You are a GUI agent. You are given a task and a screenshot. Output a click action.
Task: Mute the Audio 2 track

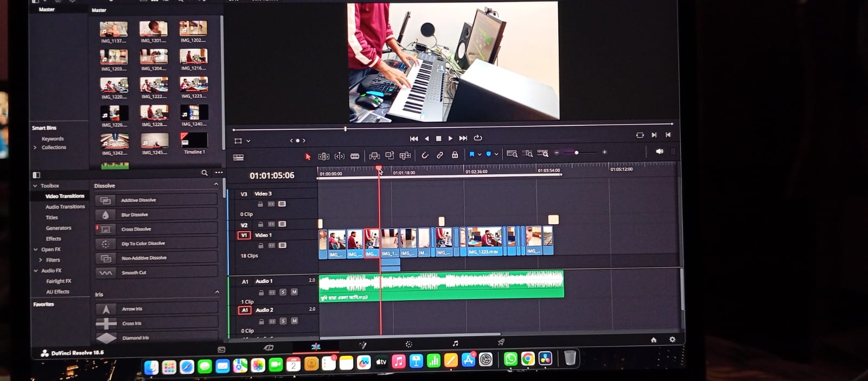pyautogui.click(x=295, y=321)
